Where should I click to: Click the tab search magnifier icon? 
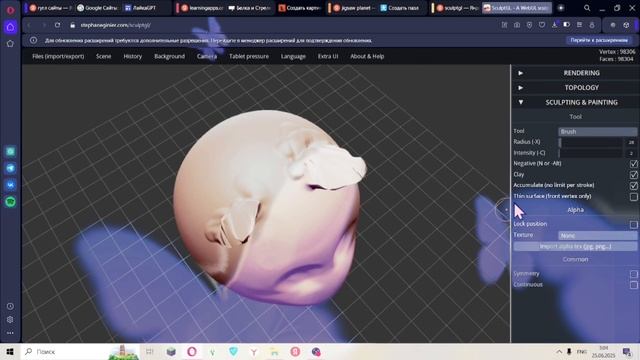pyautogui.click(x=587, y=8)
